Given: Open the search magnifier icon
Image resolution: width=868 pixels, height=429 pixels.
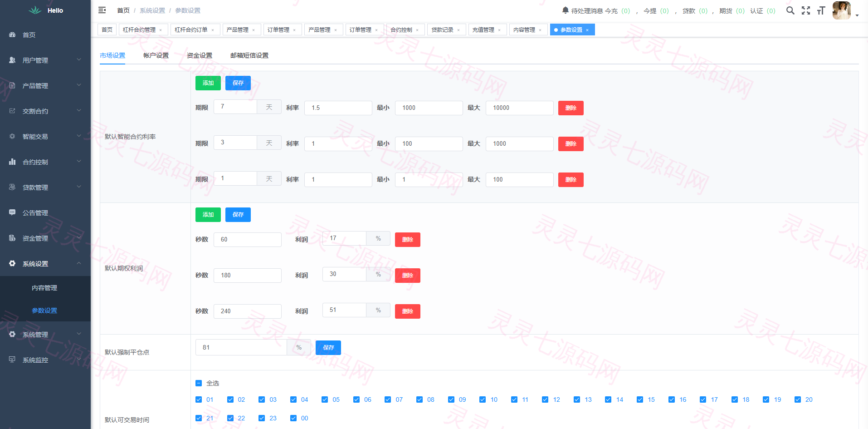Looking at the screenshot, I should 790,10.
